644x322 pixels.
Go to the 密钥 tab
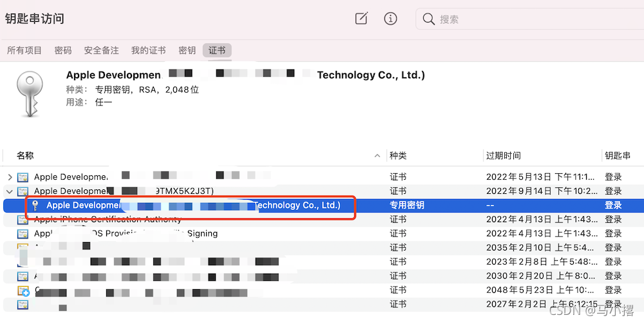(187, 50)
